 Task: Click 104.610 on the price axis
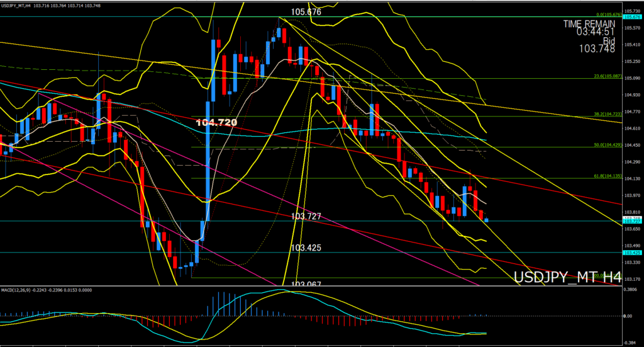point(632,128)
